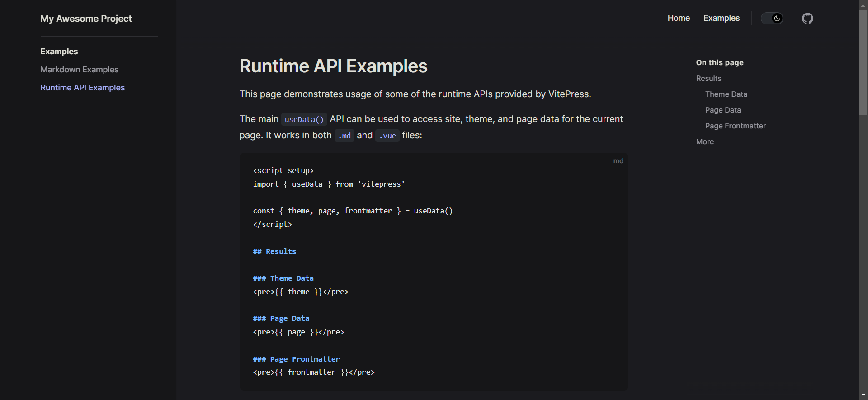The height and width of the screenshot is (400, 868).
Task: Open the Examples navigation link in header
Action: point(722,18)
